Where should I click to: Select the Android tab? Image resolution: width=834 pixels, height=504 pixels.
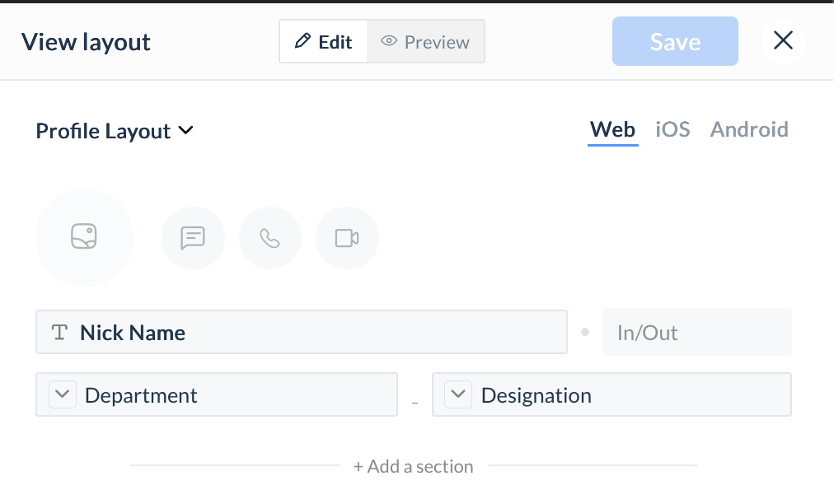click(x=749, y=130)
